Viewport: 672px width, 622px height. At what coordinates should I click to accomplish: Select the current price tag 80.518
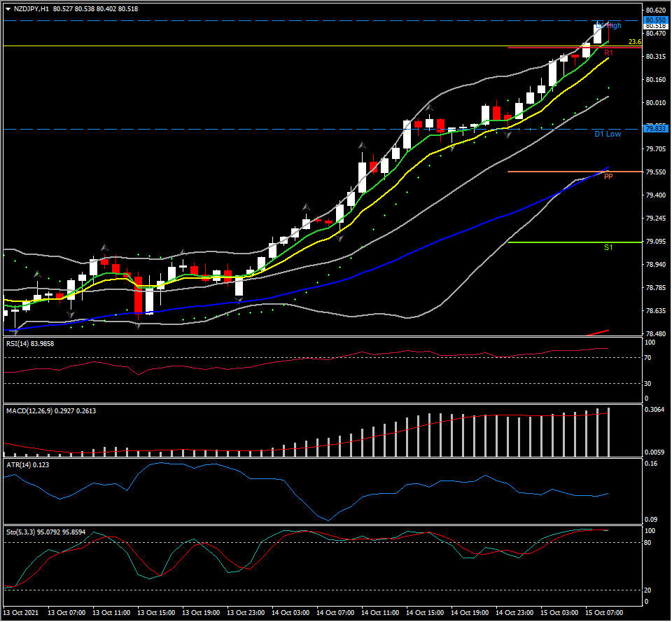(656, 26)
